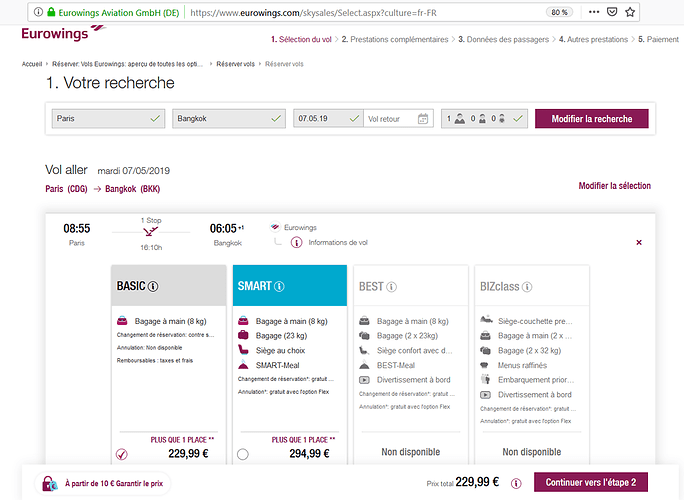Click Continuer vers l'étape 2 button
Image resolution: width=684 pixels, height=500 pixels.
[591, 483]
